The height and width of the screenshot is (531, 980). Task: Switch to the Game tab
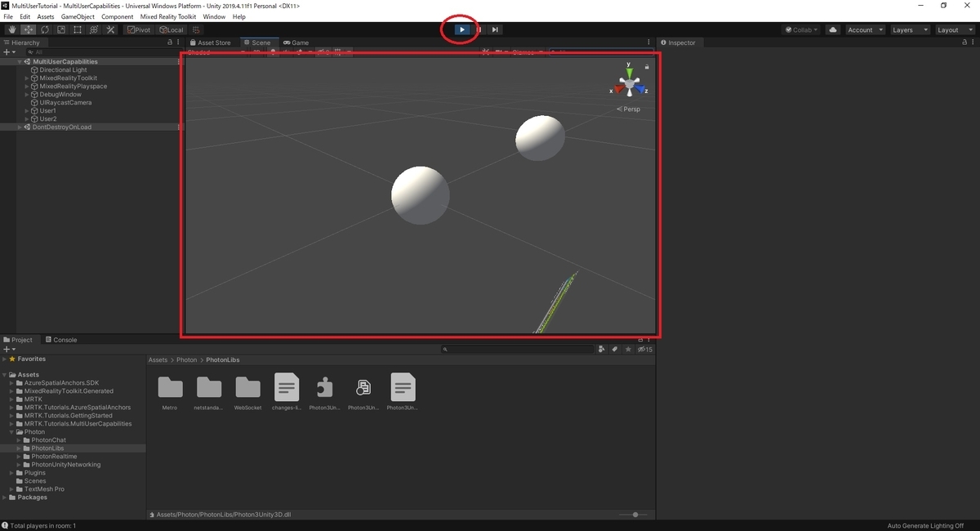[296, 42]
